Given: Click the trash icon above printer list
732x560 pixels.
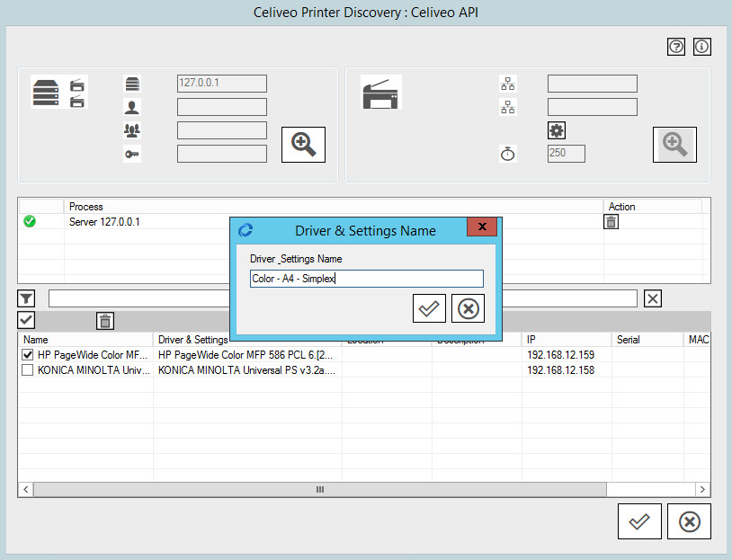Looking at the screenshot, I should pyautogui.click(x=105, y=321).
